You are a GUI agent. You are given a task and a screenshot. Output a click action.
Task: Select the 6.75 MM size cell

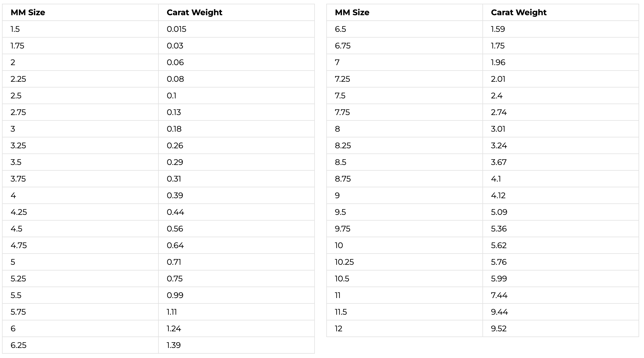click(343, 46)
